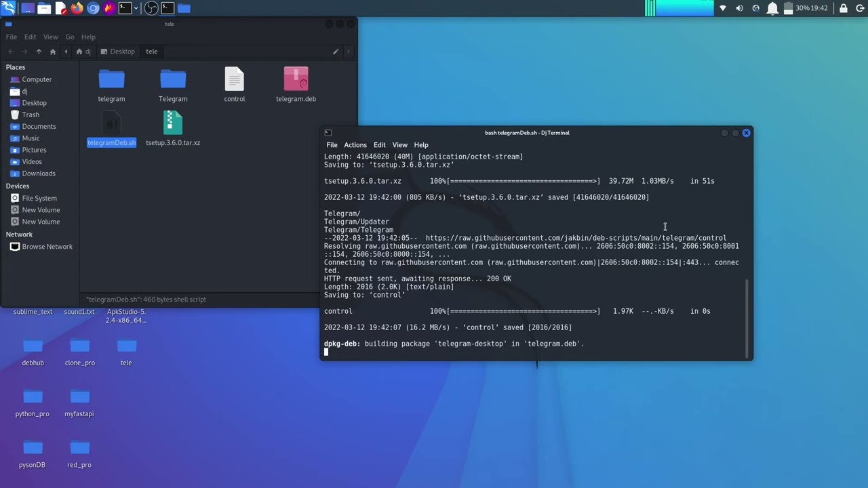This screenshot has height=488, width=868.
Task: Click the lock screen icon
Action: coord(844,8)
